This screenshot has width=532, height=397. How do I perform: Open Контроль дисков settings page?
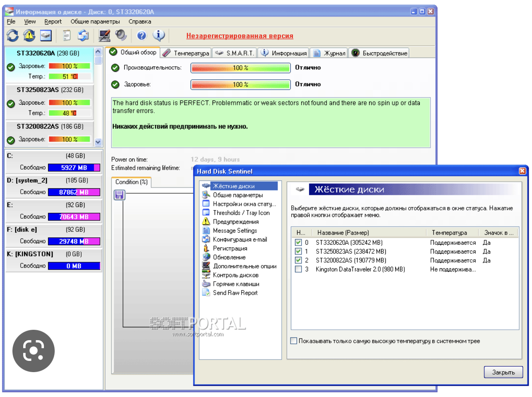click(236, 275)
